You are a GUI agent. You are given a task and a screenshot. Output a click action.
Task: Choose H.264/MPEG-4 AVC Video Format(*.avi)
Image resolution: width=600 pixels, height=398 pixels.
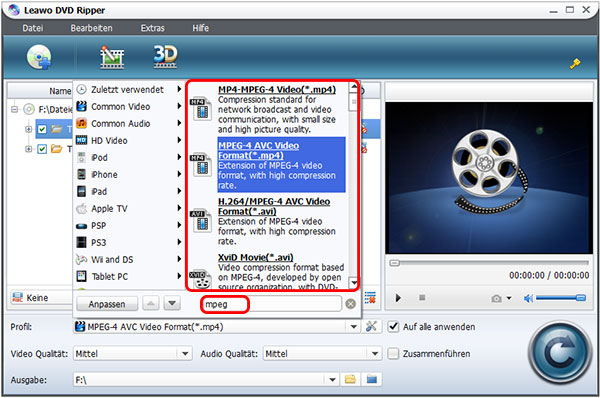click(274, 206)
